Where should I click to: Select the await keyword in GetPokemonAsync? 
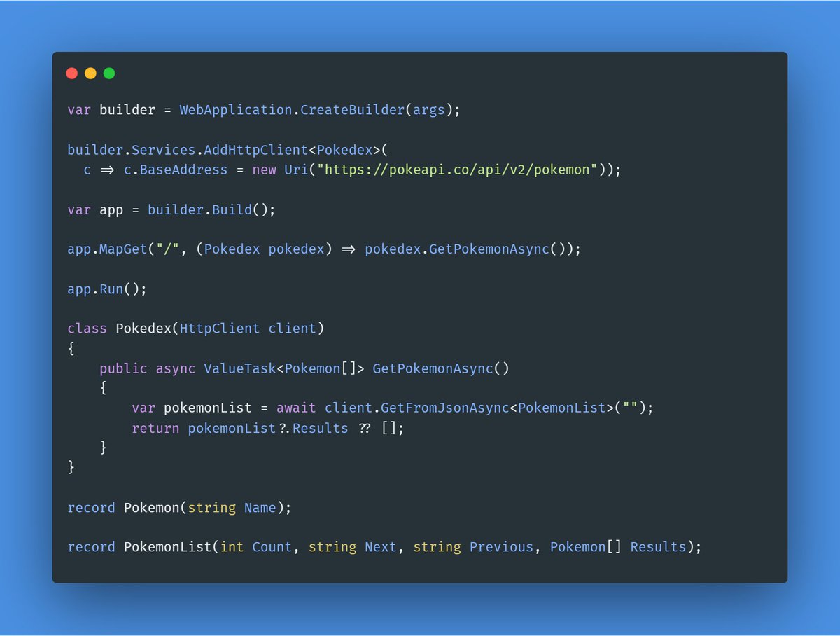coord(296,407)
